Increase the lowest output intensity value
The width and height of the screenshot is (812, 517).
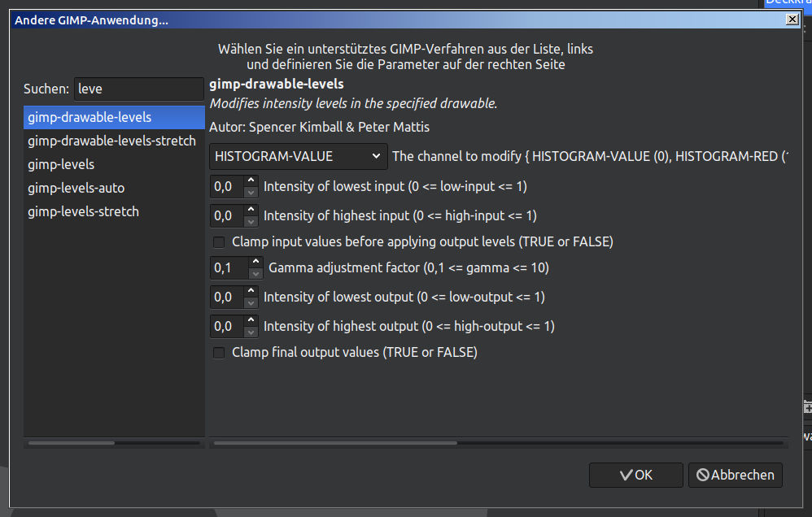point(251,291)
